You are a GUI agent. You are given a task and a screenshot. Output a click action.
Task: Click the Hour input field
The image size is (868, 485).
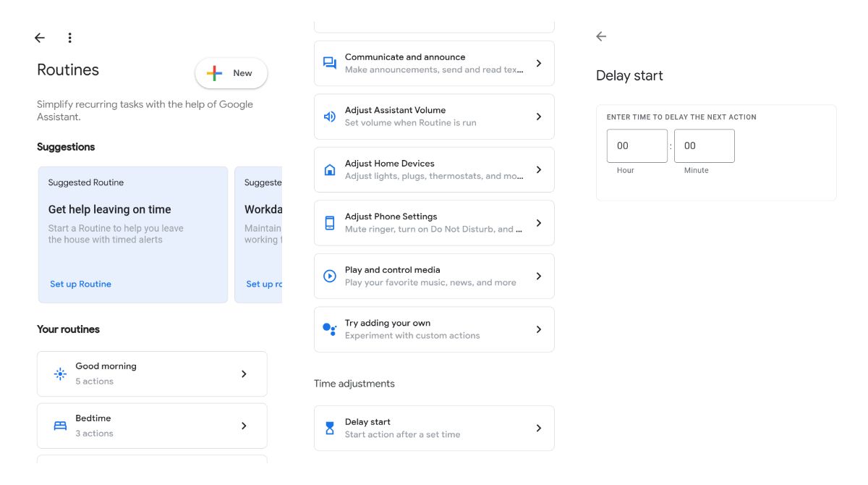click(637, 145)
